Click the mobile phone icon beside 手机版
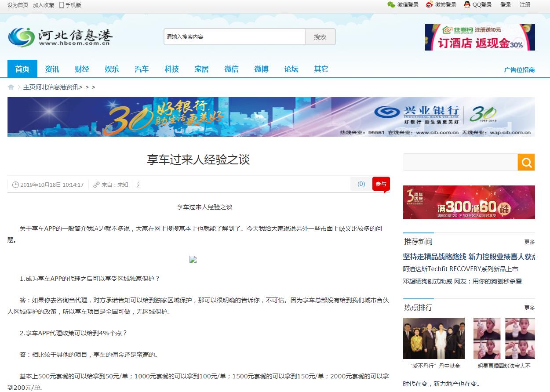This screenshot has height=392, width=550. (x=61, y=5)
